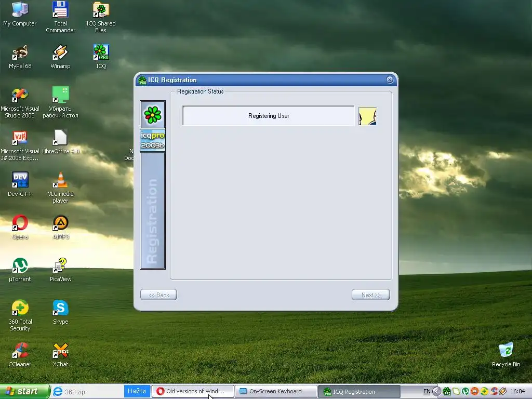Select MyPal 68 browser shortcut
532x399 pixels.
tap(20, 57)
